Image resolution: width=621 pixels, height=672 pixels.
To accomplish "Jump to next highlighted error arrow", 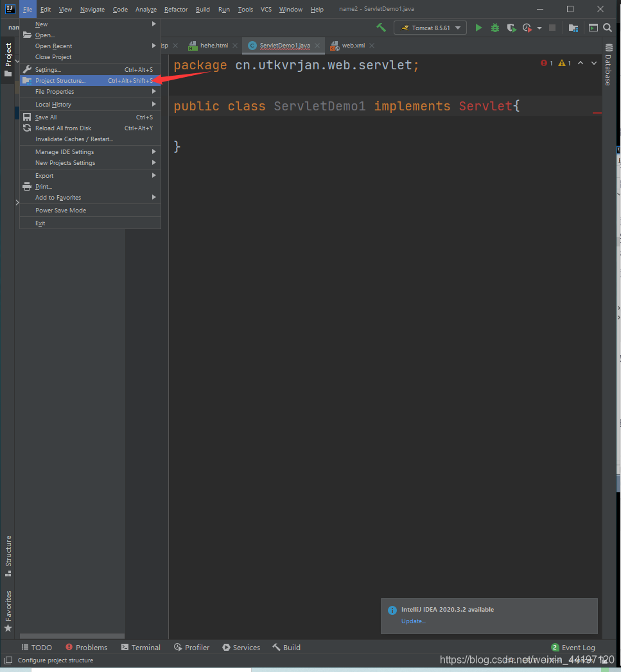I will coord(594,63).
